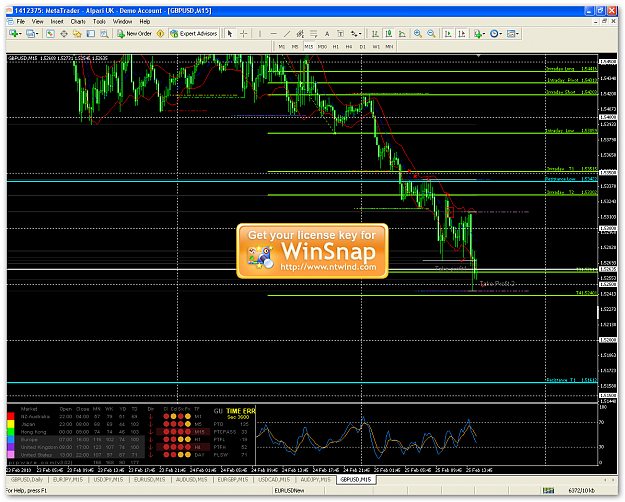Screen dimensions: 625x502
Task: Zoom out of the chart
Action: (x=431, y=34)
